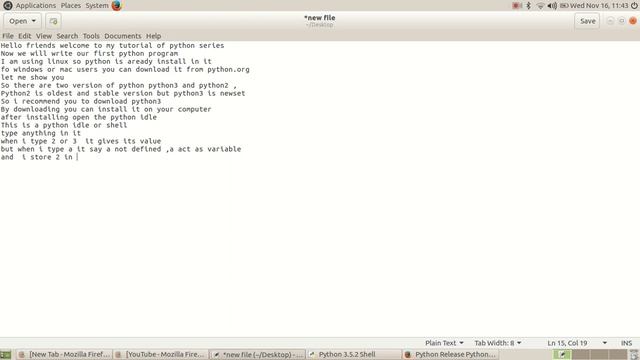Open the Places panel menu
This screenshot has height=360, width=640.
(71, 5)
